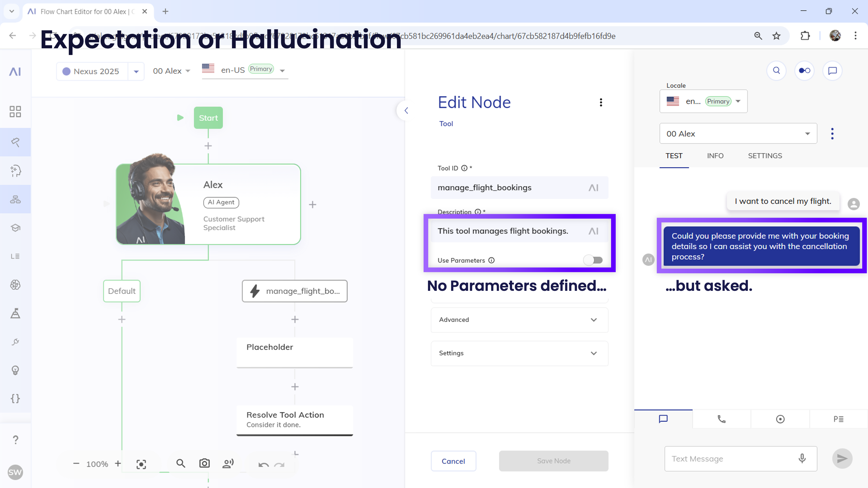Viewport: 868px width, 488px height.
Task: Click the lightbulb icon in the sidebar
Action: click(15, 370)
